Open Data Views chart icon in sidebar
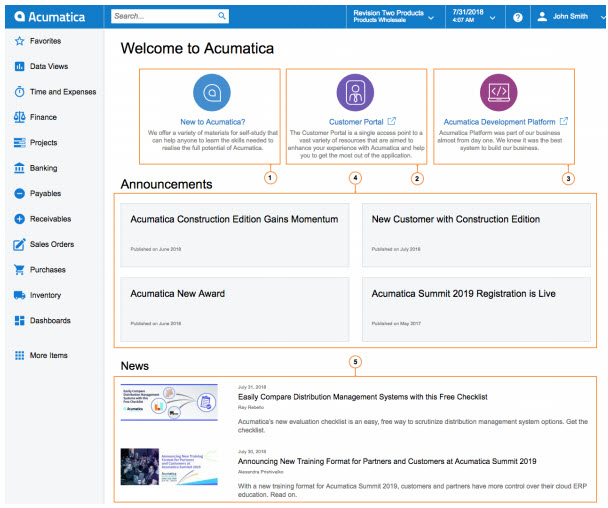The width and height of the screenshot is (608, 508). (19, 66)
